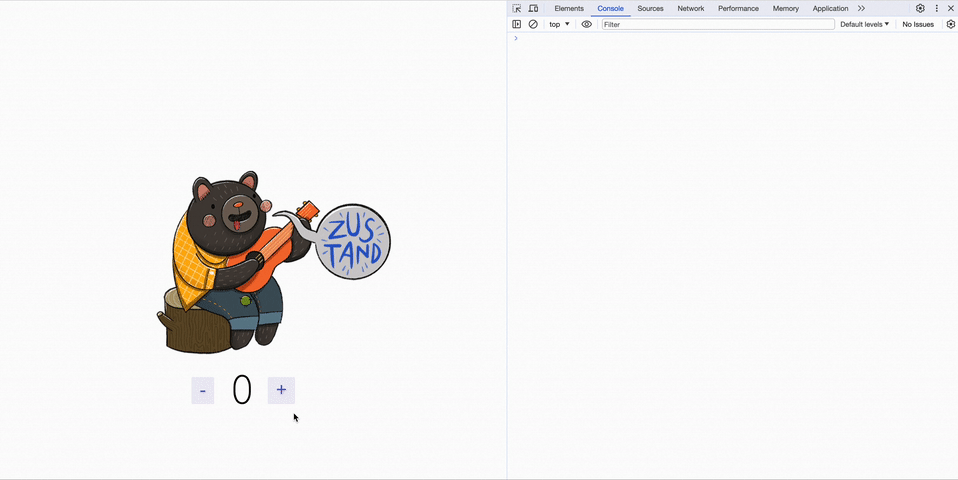This screenshot has width=958, height=480.
Task: Open console settings gear icon
Action: click(951, 24)
